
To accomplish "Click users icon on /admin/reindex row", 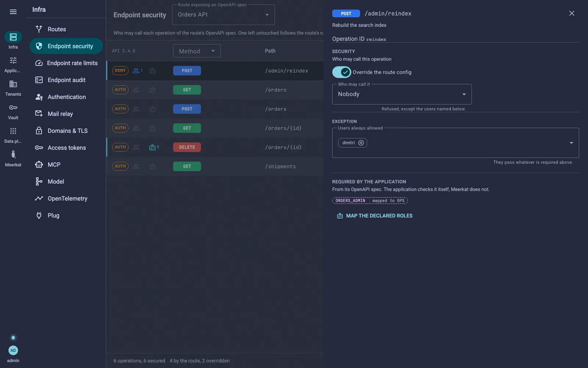I will coord(137,71).
